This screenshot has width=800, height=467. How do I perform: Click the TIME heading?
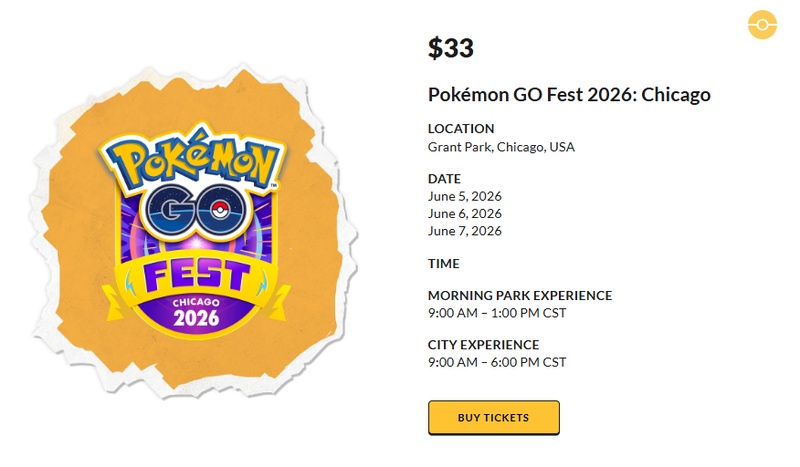pyautogui.click(x=444, y=264)
